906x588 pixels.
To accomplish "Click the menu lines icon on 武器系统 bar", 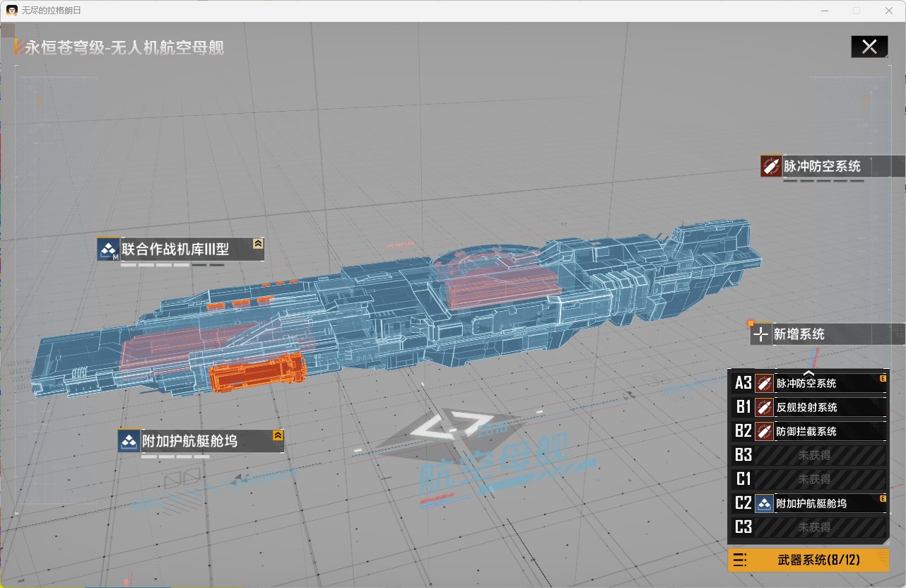I will coord(740,560).
